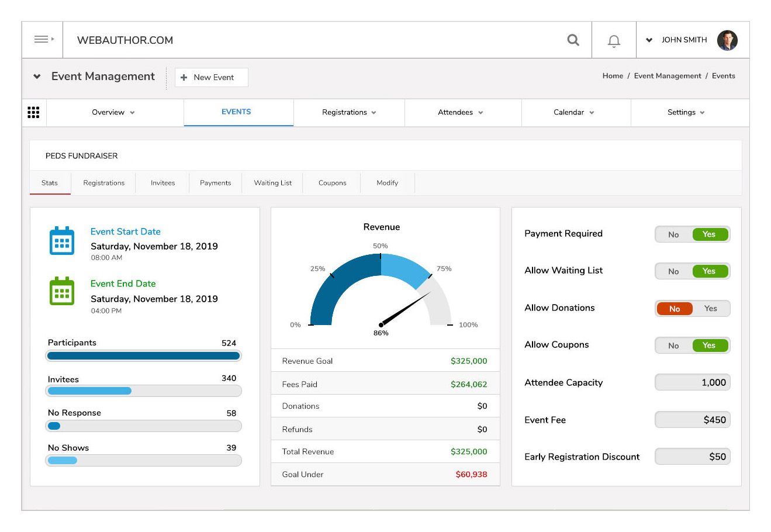The height and width of the screenshot is (532, 771).
Task: Click the Attendee Capacity field
Action: [x=692, y=382]
